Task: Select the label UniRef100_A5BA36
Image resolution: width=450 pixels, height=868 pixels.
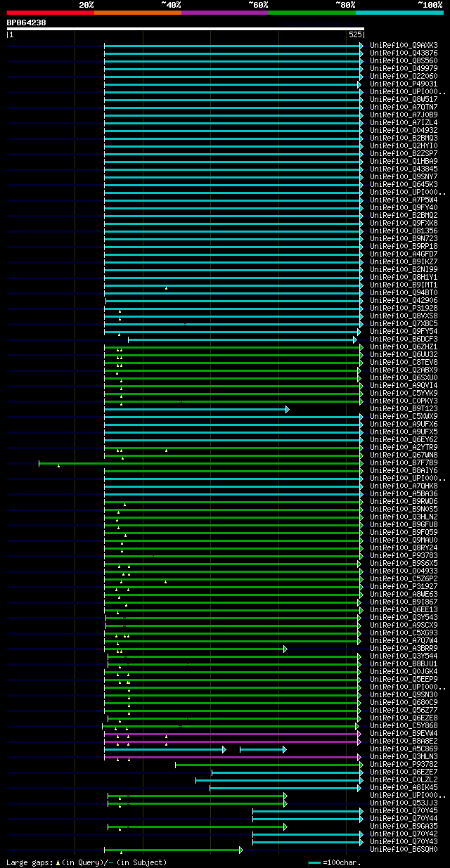Action: point(404,494)
